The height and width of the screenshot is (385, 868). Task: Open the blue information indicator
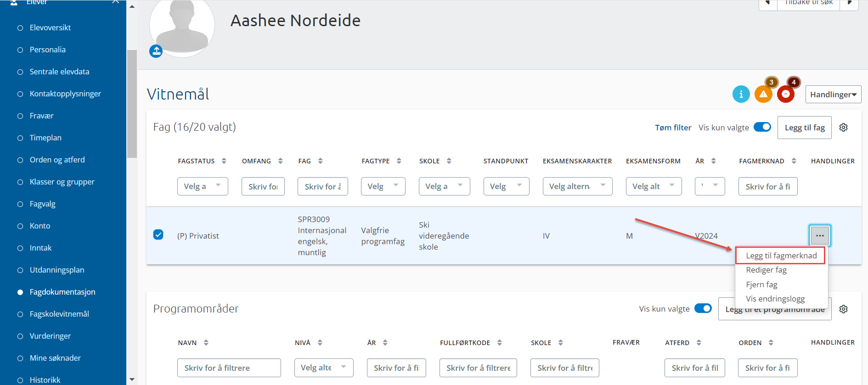(x=741, y=94)
